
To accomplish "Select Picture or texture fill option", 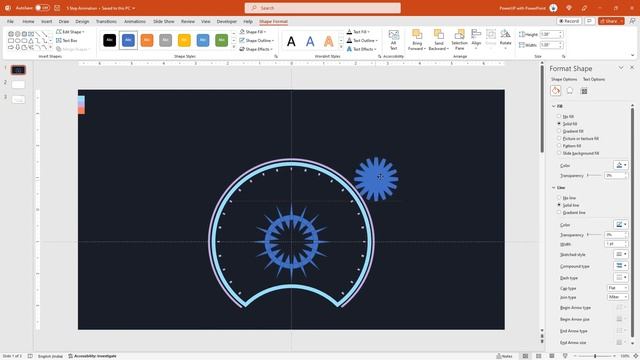I will click(559, 138).
